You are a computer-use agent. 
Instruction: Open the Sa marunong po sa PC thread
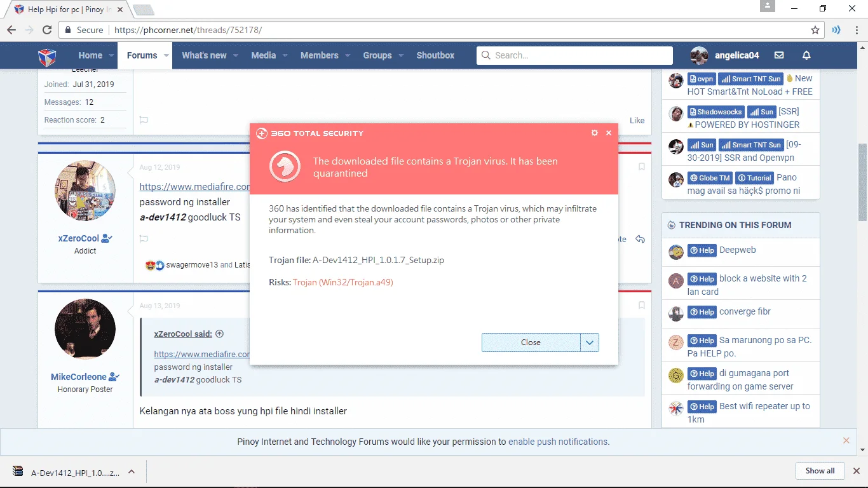(749, 346)
